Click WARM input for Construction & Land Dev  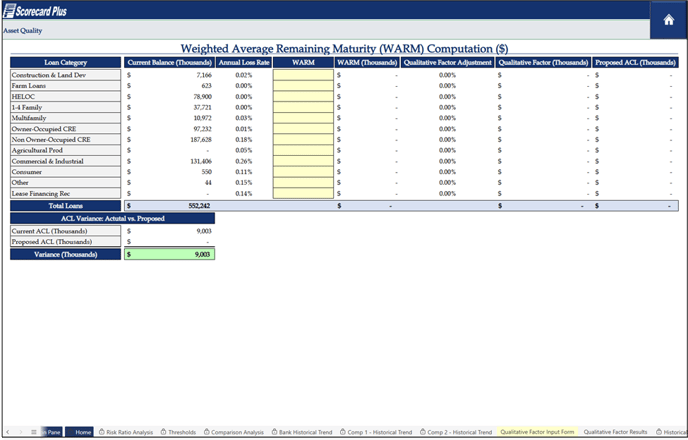coord(303,75)
